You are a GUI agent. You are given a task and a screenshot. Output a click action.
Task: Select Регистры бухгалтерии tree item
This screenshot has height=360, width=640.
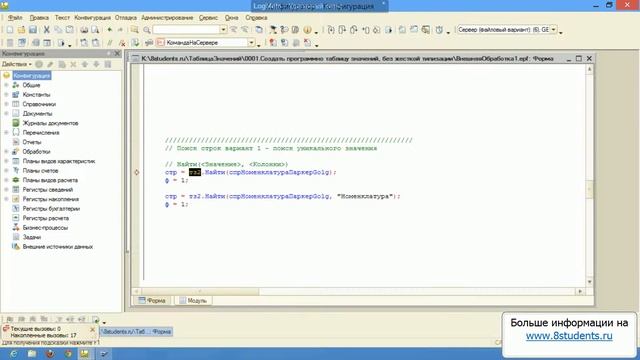click(x=51, y=209)
